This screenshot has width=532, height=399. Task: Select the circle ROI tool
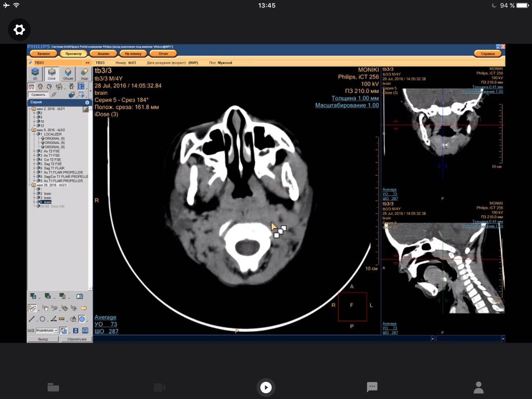(x=42, y=319)
